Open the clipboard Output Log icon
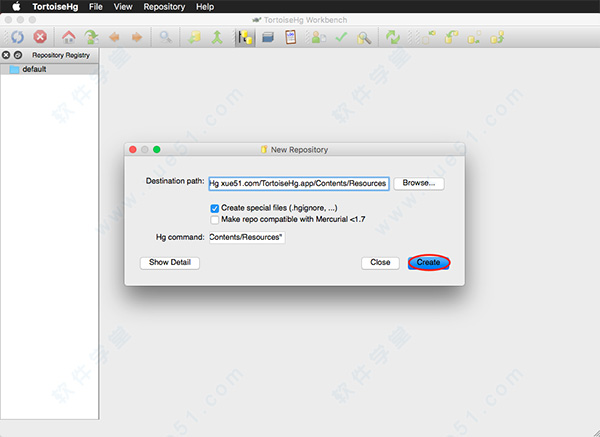The image size is (600, 437). pos(291,37)
